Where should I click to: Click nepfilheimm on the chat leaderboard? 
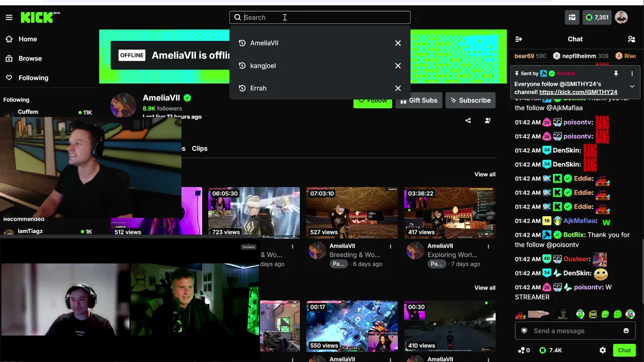579,56
